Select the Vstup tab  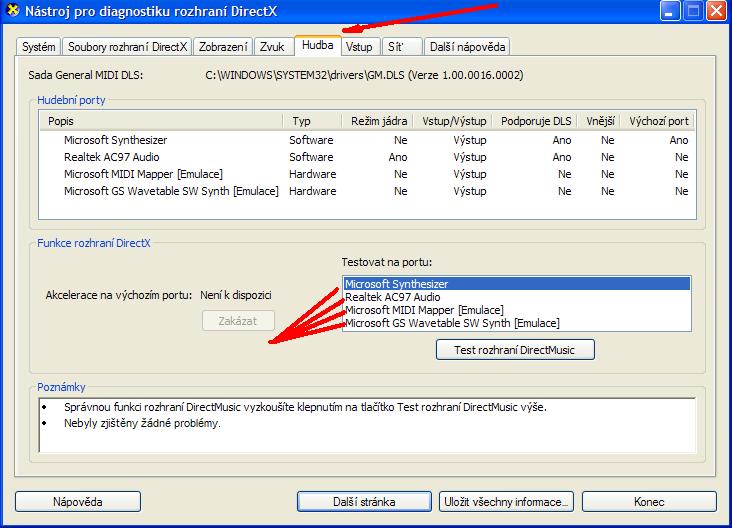(358, 47)
